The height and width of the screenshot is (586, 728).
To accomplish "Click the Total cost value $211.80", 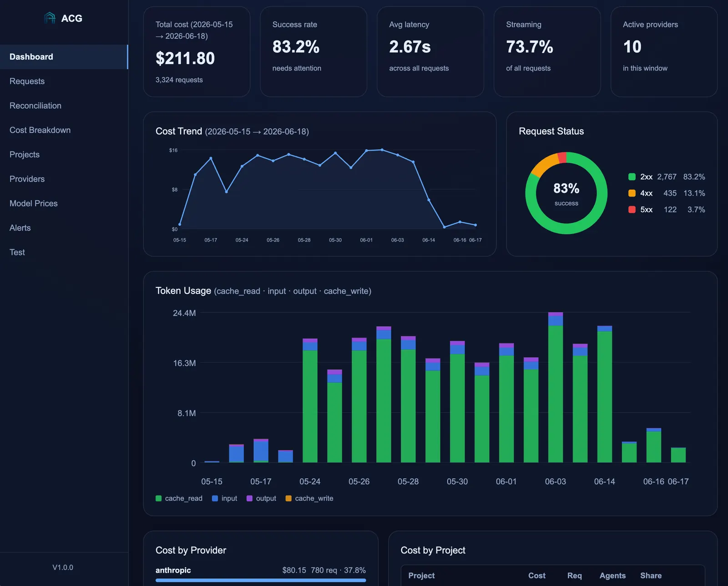I will (x=185, y=58).
